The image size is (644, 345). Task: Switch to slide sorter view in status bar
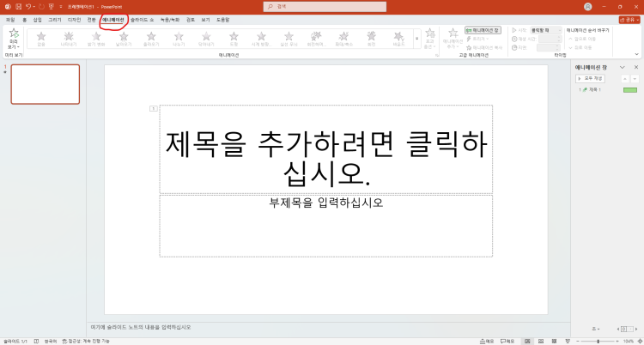[x=541, y=342]
